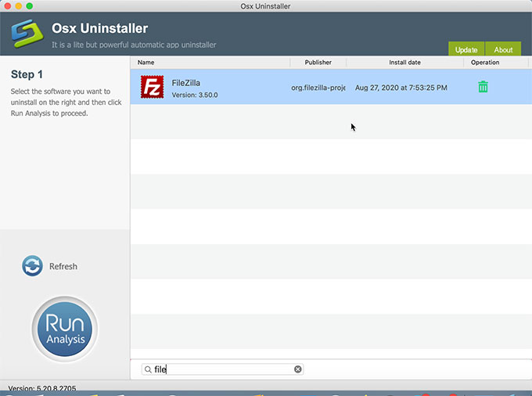Click the 'Version: 3.50.0' text
The height and width of the screenshot is (396, 532).
point(195,95)
